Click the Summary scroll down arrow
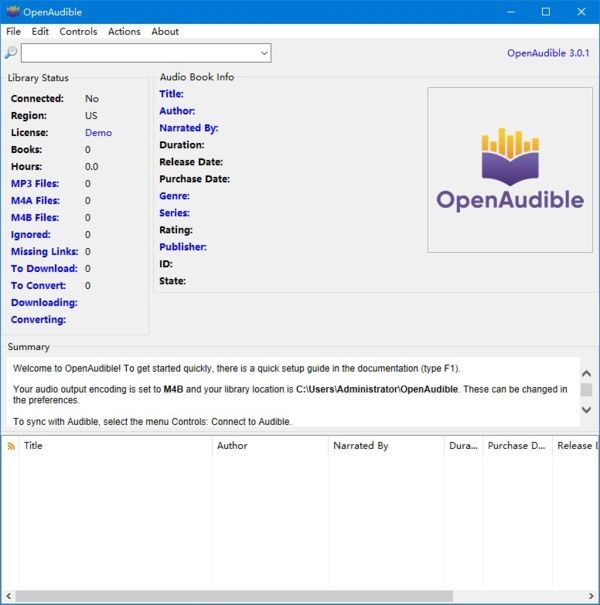 [x=586, y=409]
